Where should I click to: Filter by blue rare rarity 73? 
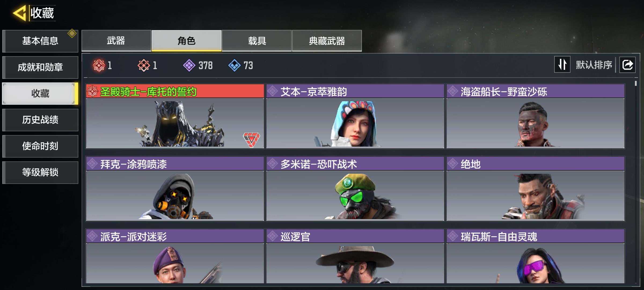(241, 65)
